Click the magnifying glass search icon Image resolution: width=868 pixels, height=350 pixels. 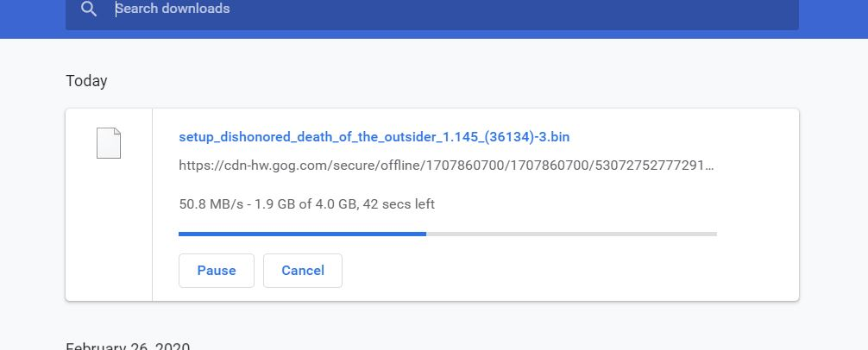(x=89, y=9)
